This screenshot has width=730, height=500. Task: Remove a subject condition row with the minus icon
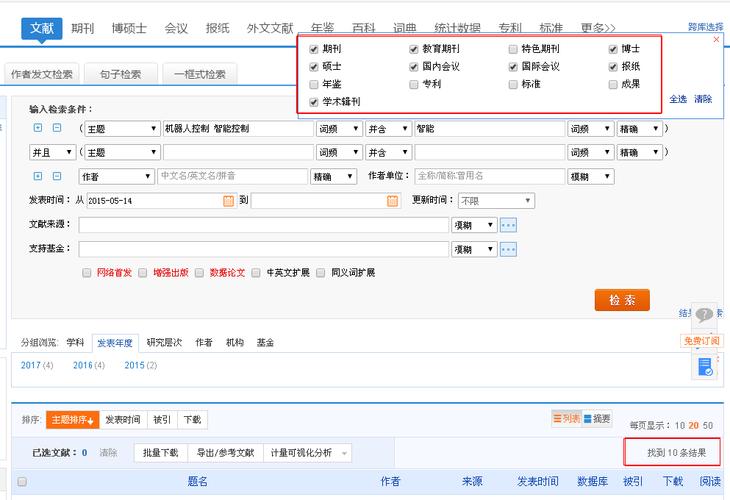[57, 128]
